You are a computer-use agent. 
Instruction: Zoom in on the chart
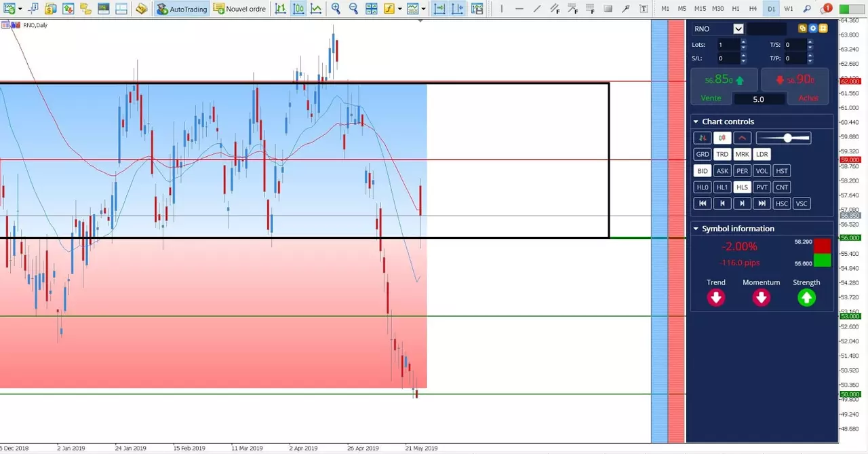[x=336, y=9]
